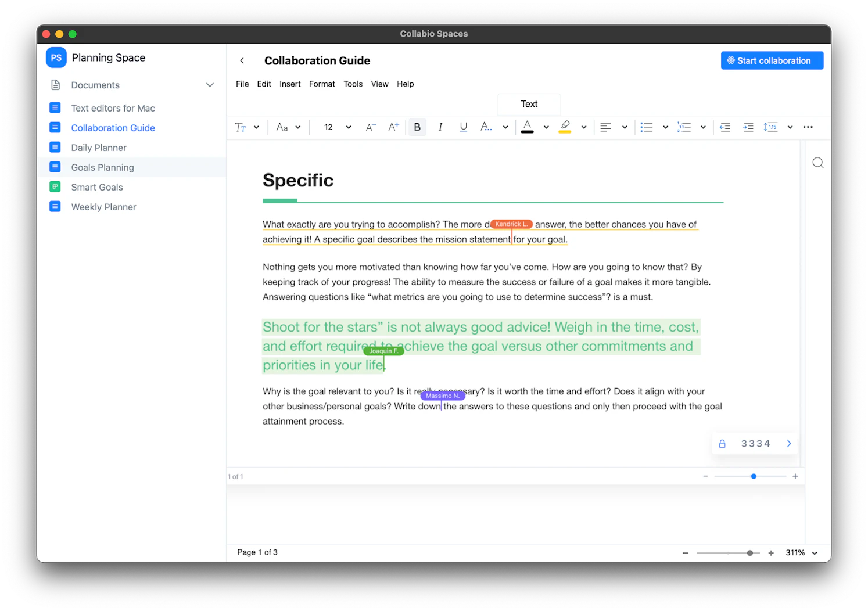Click the more text effects A.. icon
This screenshot has height=611, width=868.
486,127
